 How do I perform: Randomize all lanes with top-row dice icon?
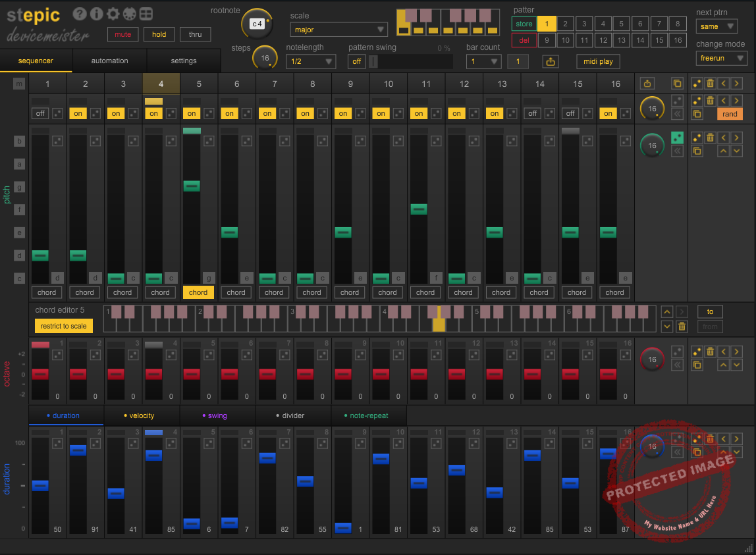coord(697,84)
